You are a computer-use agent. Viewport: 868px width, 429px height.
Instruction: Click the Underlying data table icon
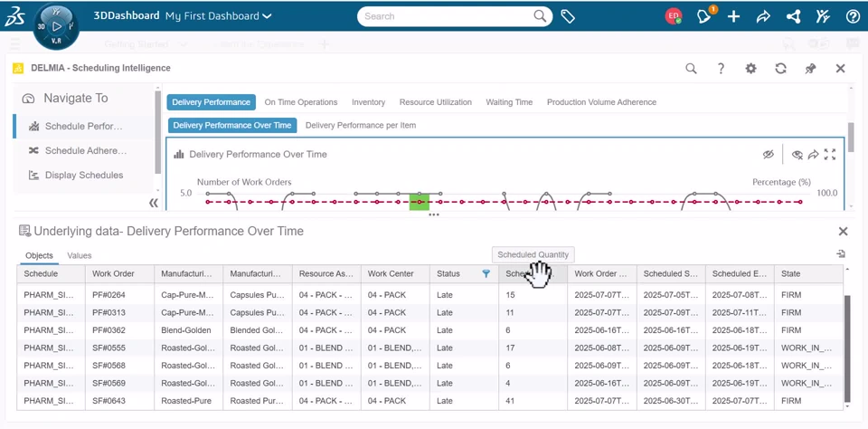(x=24, y=231)
